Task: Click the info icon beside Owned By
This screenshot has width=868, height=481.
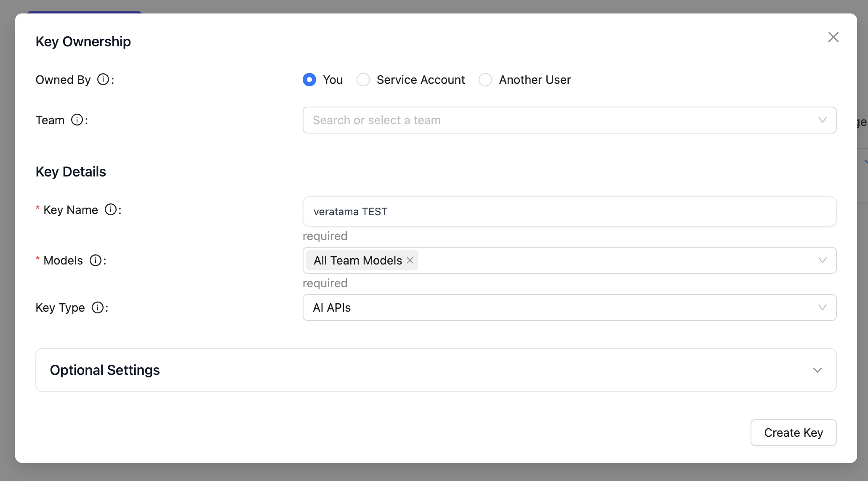Action: [x=103, y=79]
